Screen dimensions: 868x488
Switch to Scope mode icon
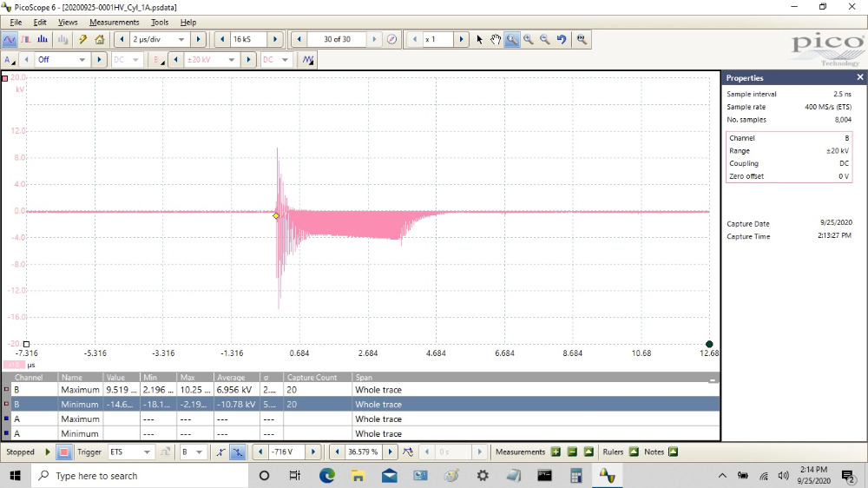coord(10,40)
